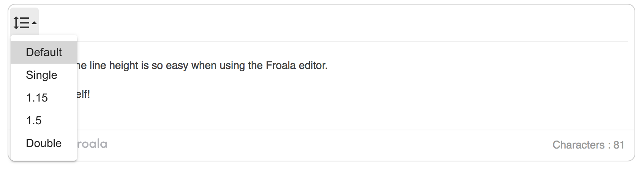Viewport: 644px width, 169px height.
Task: Collapse the menu via the small caret arrow
Action: tap(34, 23)
